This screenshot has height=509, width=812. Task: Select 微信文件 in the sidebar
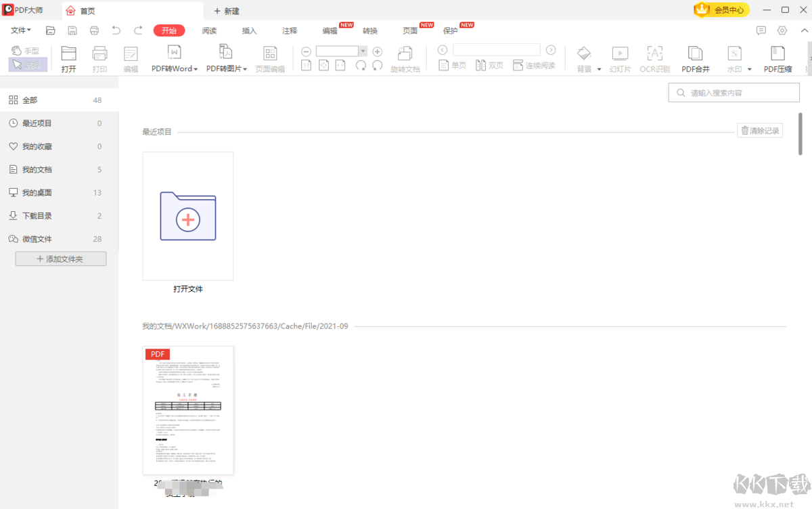pyautogui.click(x=59, y=238)
